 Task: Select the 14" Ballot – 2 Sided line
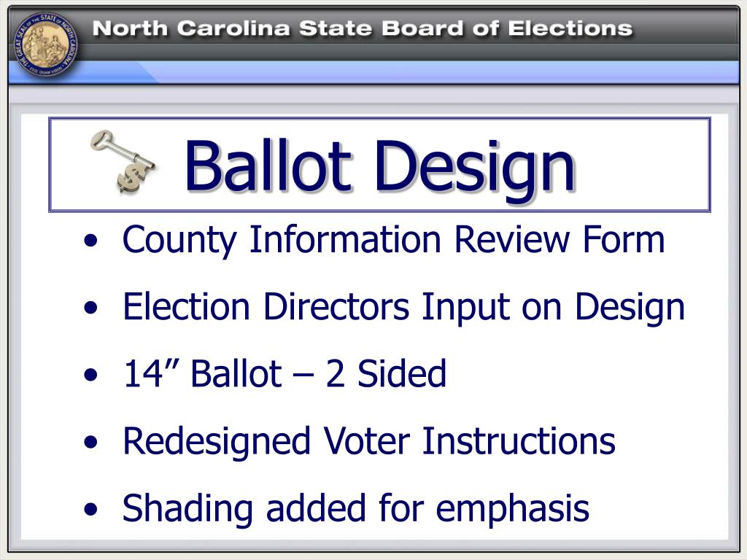[285, 373]
